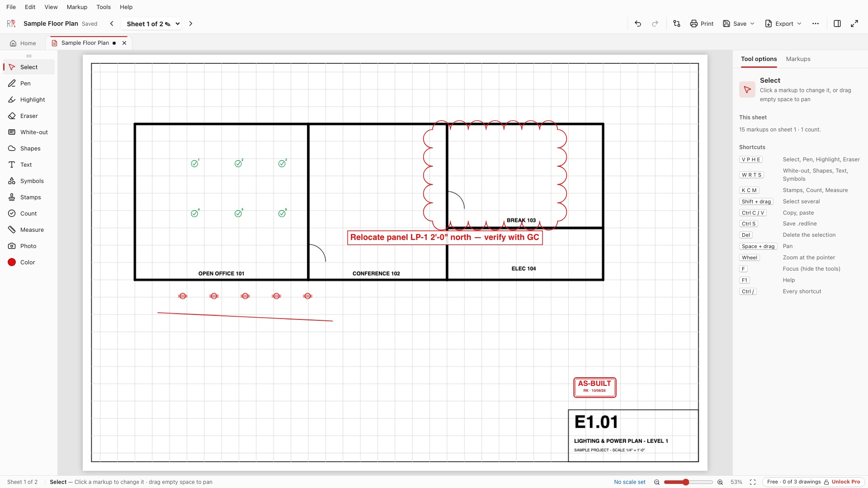Open the File menu
Screen dimensions: 868x488
point(11,7)
